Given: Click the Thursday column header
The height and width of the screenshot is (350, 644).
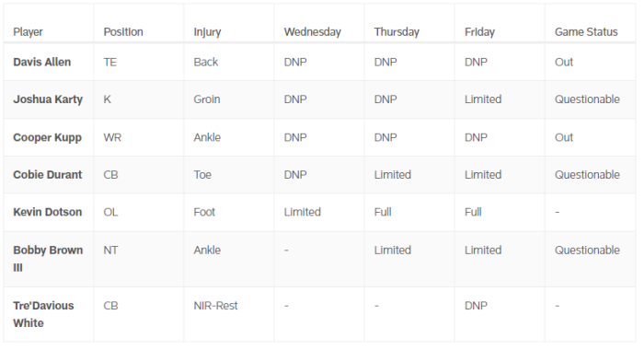Looking at the screenshot, I should pos(397,32).
